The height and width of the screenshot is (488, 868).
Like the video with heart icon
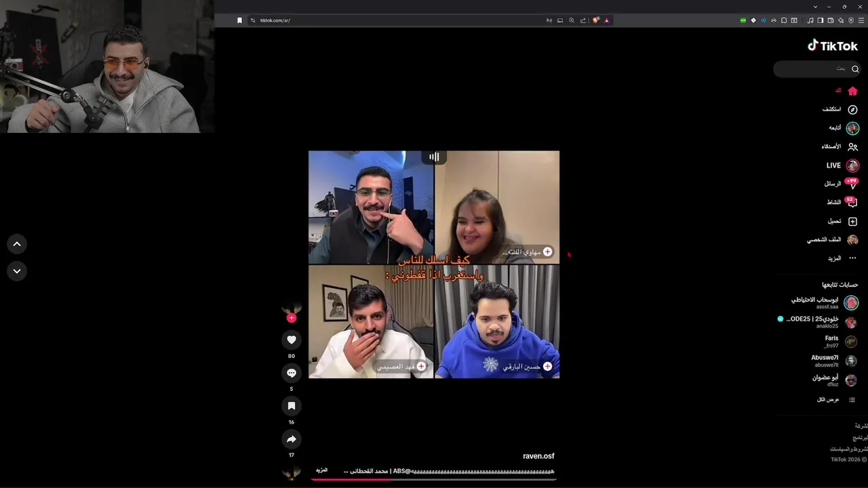[x=292, y=340]
